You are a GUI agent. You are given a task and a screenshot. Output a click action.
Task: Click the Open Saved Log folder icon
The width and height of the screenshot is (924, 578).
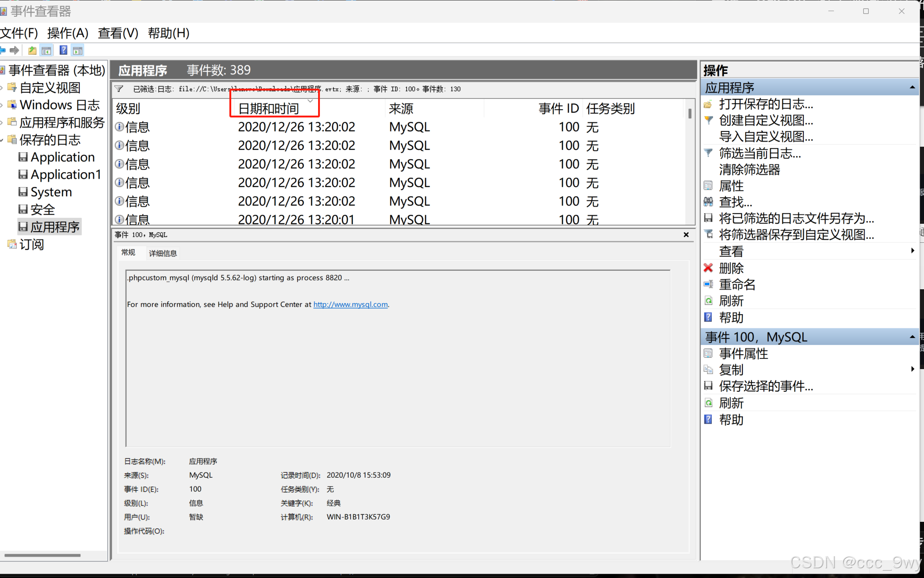[708, 104]
